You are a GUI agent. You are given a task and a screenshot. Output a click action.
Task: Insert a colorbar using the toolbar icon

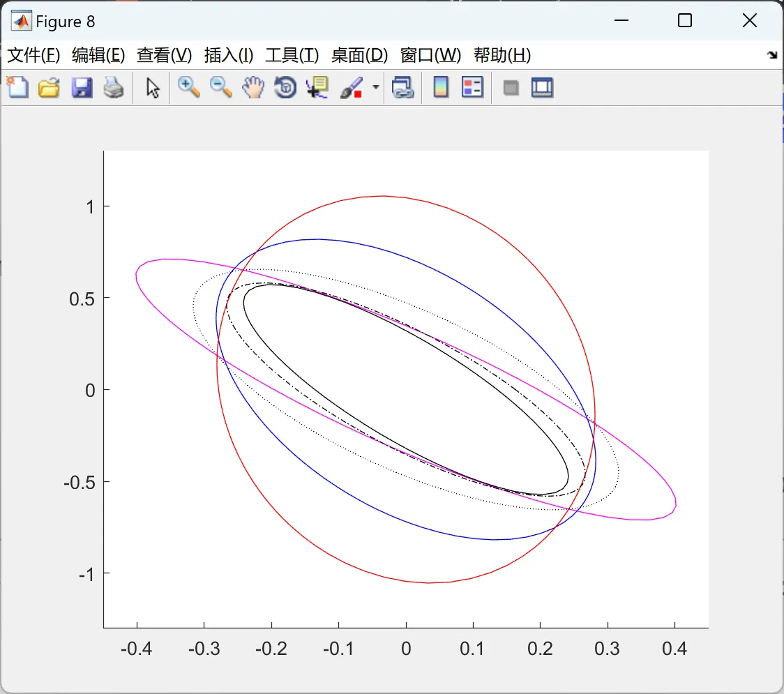441,87
